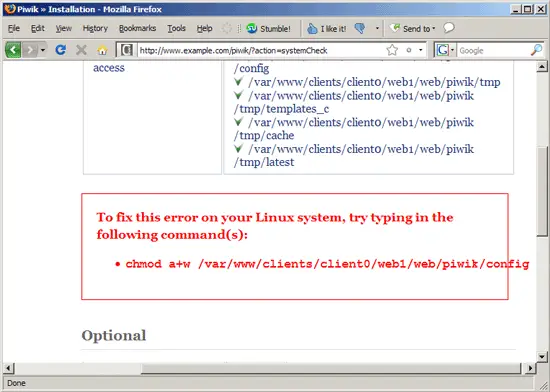Click the loading throbber activity icon
Image resolution: width=550 pixels, height=392 pixels.
227,28
